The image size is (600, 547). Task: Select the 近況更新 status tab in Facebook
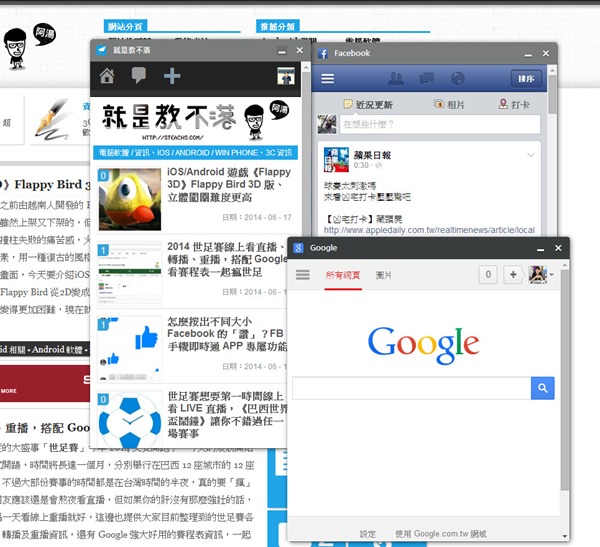pyautogui.click(x=368, y=105)
